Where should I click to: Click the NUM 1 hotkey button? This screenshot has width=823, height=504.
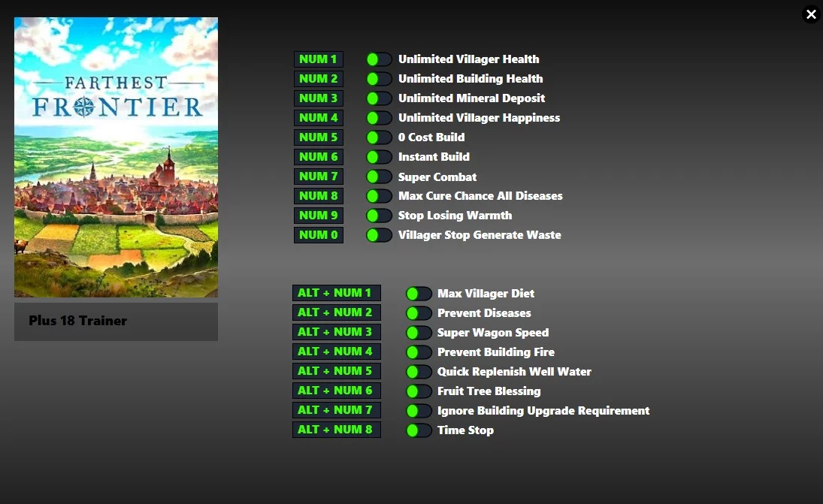[x=318, y=59]
